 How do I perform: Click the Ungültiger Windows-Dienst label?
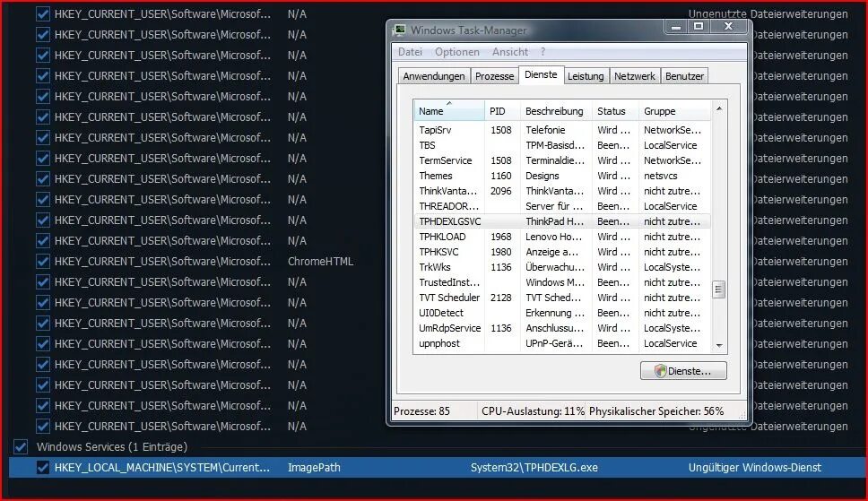pyautogui.click(x=754, y=467)
